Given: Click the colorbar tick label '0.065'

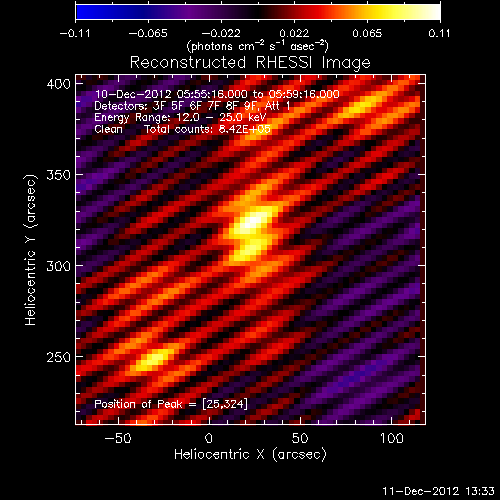Looking at the screenshot, I should point(367,33).
